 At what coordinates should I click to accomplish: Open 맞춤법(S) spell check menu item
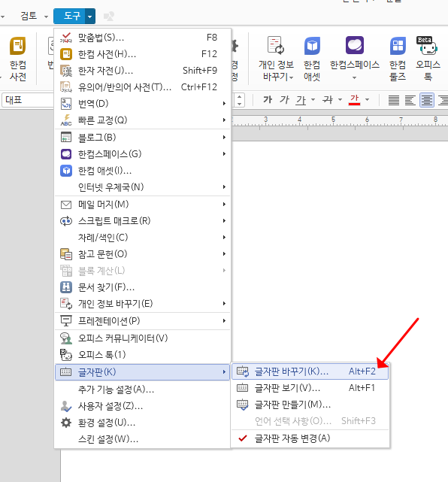tap(142, 38)
